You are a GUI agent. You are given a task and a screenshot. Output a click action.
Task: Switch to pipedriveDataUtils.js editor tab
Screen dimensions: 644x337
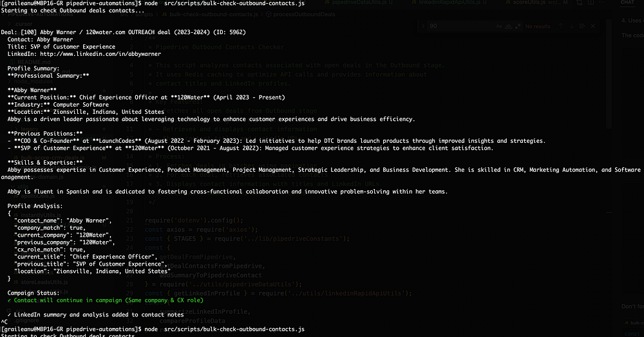pyautogui.click(x=359, y=3)
